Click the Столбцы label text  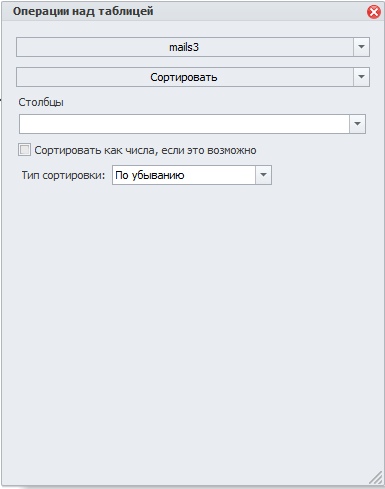(41, 102)
